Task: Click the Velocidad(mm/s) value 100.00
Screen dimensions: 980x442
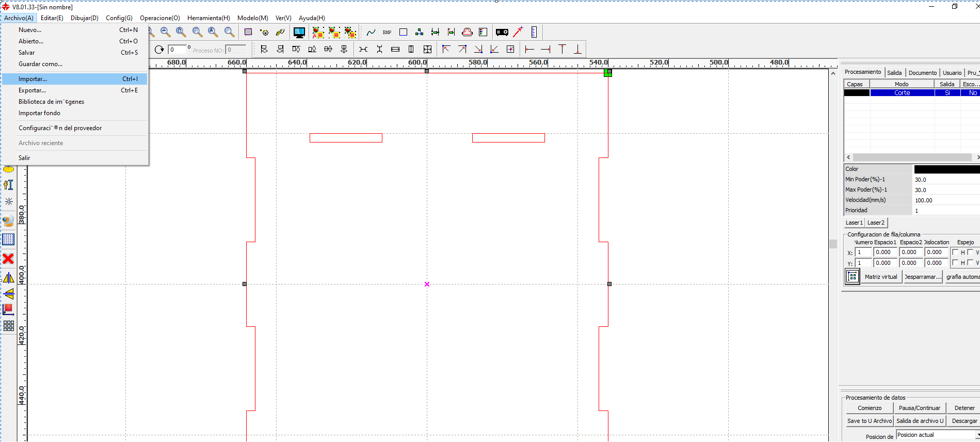Action: point(947,200)
